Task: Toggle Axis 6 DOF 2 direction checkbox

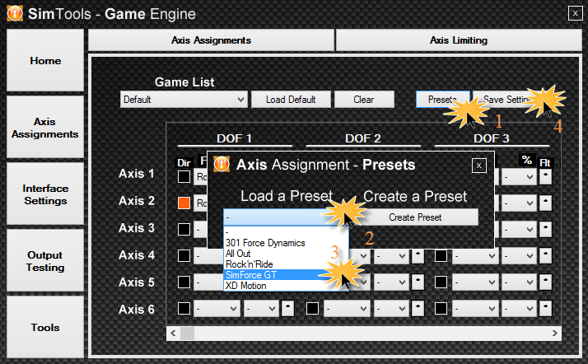Action: [313, 309]
